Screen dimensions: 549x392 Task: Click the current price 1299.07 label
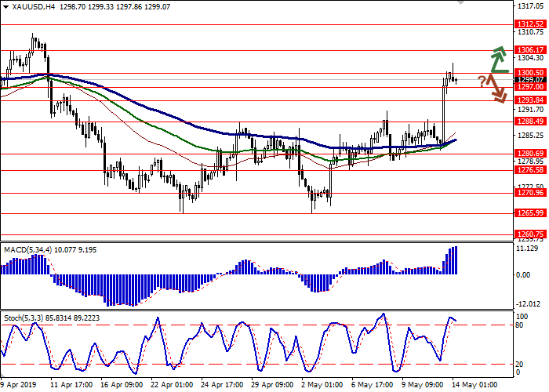[x=531, y=79]
